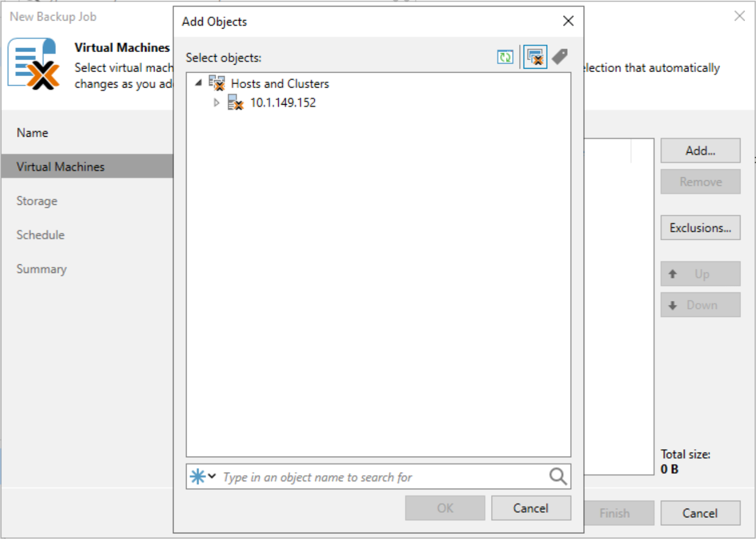Cancel the Add Objects dialog
The image size is (756, 539).
click(531, 508)
